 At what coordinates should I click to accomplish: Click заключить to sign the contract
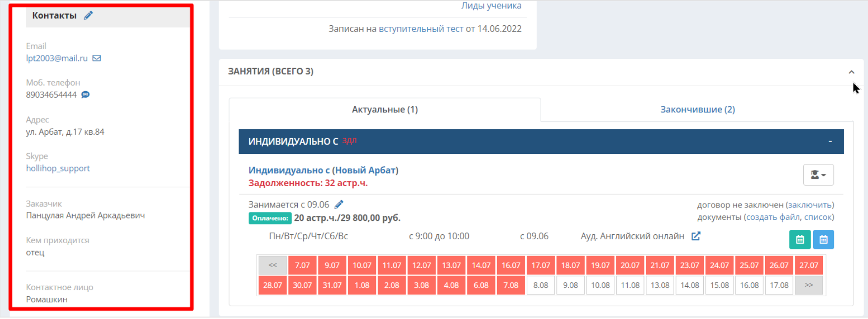click(810, 205)
